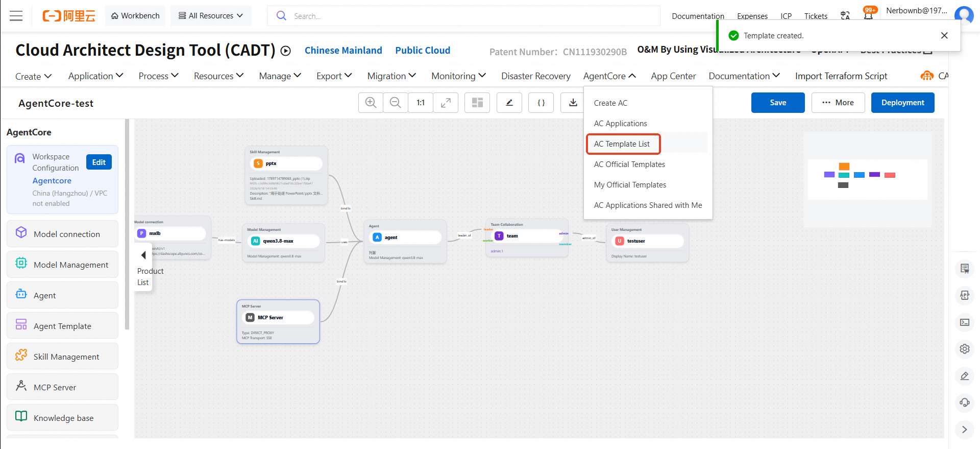
Task: Open the More options dropdown
Action: (838, 103)
